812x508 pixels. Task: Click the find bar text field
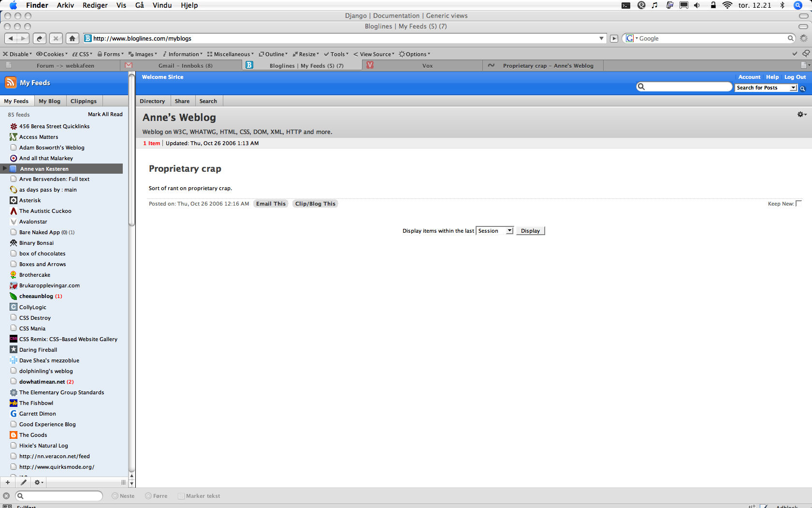pos(59,496)
